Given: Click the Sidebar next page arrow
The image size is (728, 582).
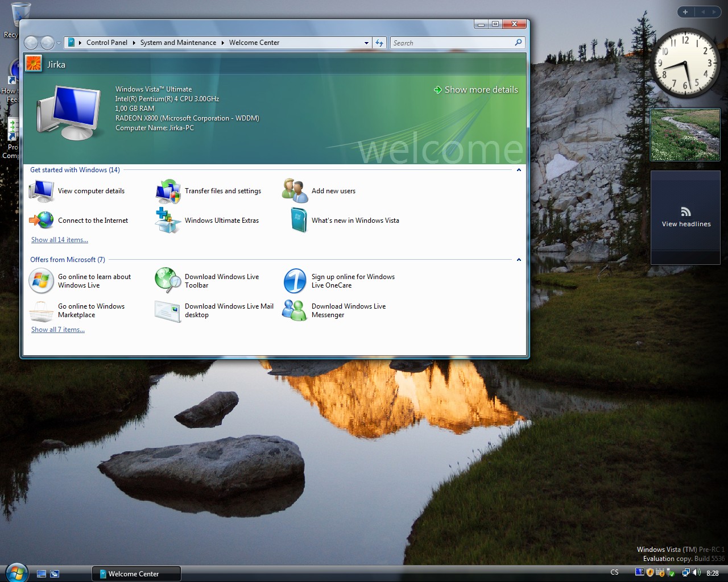Looking at the screenshot, I should pyautogui.click(x=714, y=12).
